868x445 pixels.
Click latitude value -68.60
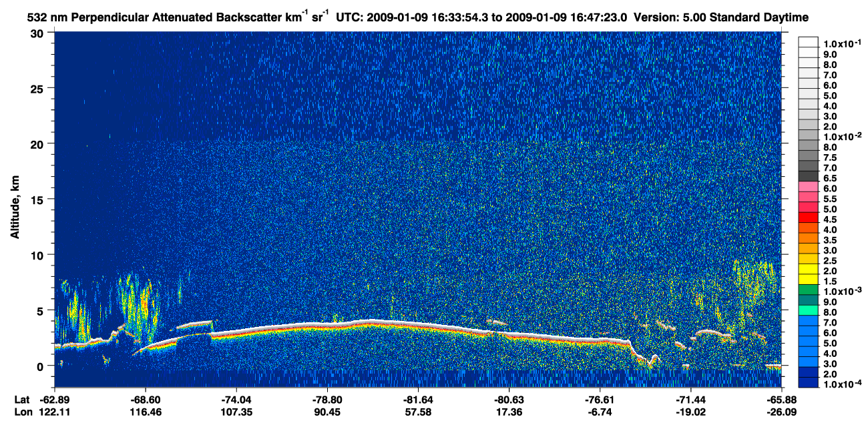click(146, 399)
